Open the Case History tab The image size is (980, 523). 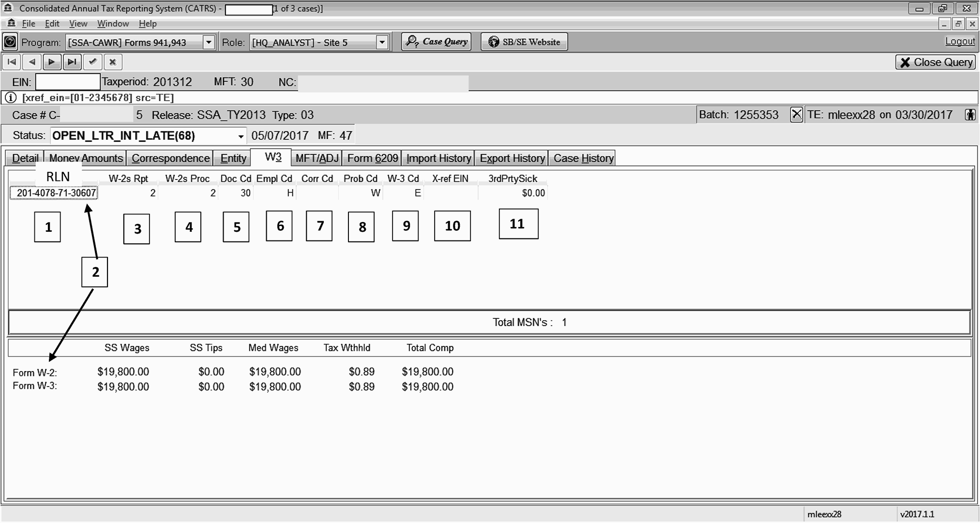[x=583, y=158]
